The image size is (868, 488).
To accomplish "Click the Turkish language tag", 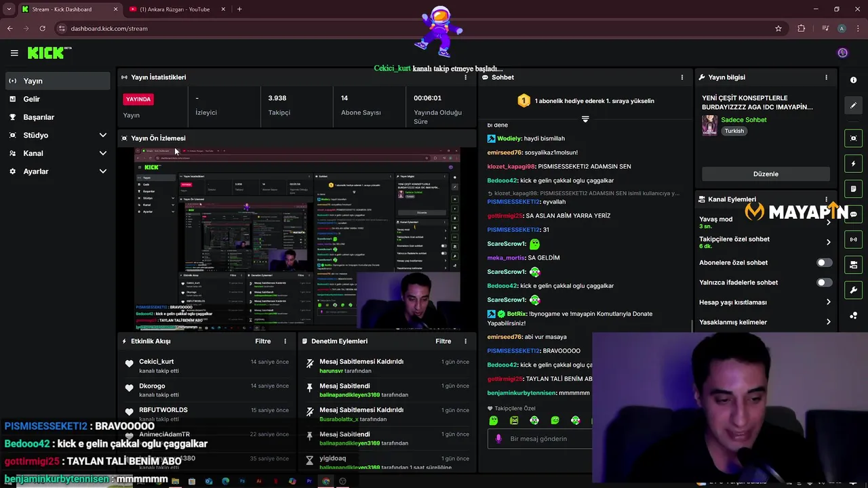I will click(x=734, y=131).
